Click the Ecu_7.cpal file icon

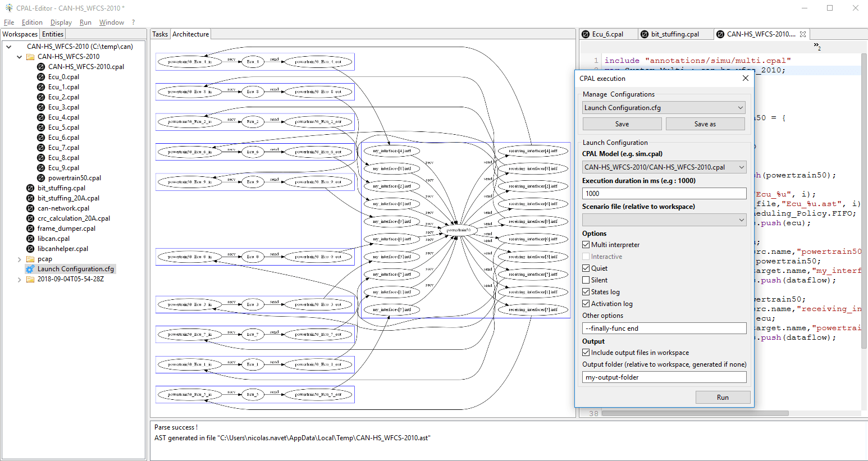coord(41,148)
